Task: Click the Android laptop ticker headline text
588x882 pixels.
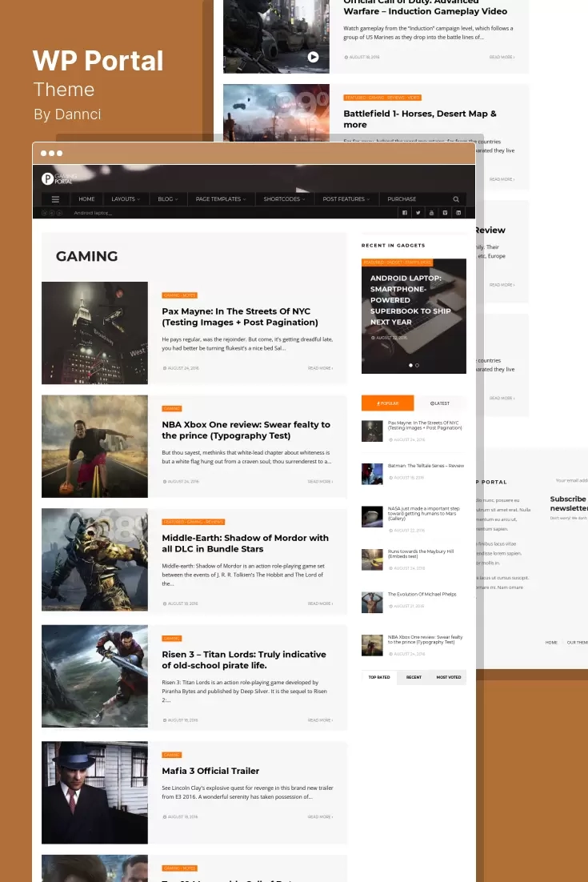Action: (x=93, y=213)
